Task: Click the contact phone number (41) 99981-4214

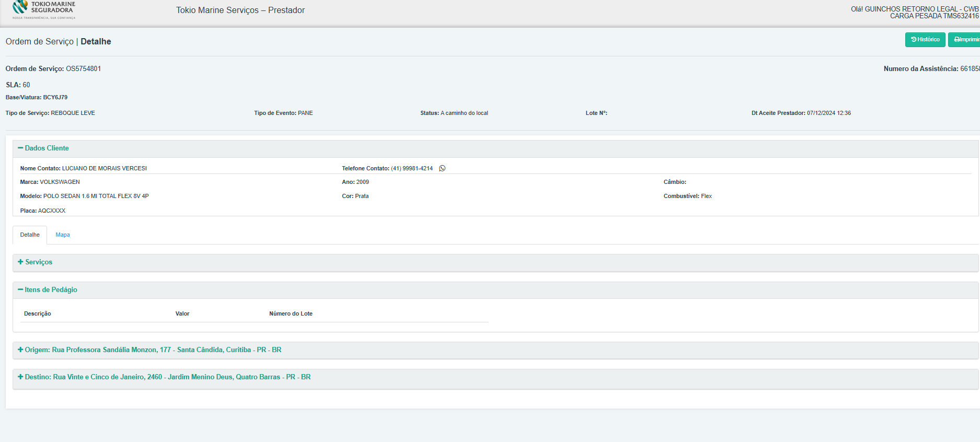Action: 412,169
